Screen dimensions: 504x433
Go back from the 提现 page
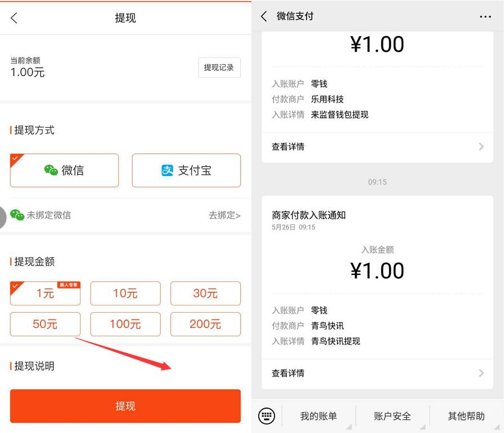[x=14, y=18]
